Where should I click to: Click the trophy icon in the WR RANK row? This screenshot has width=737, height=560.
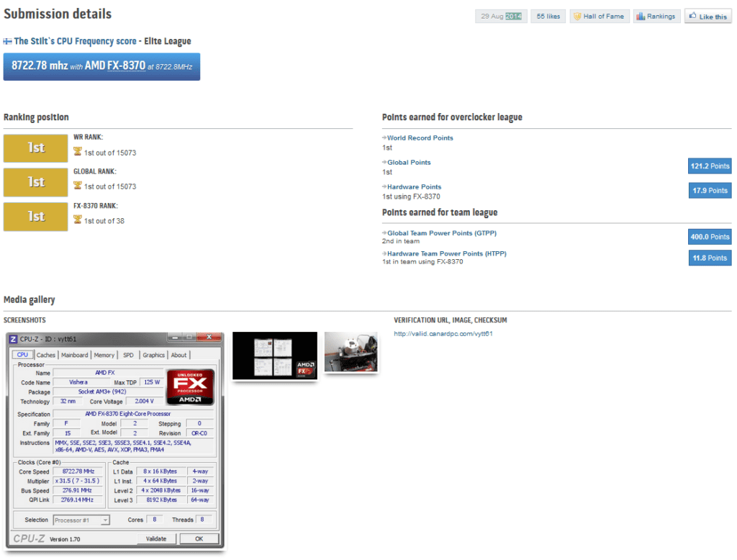78,151
